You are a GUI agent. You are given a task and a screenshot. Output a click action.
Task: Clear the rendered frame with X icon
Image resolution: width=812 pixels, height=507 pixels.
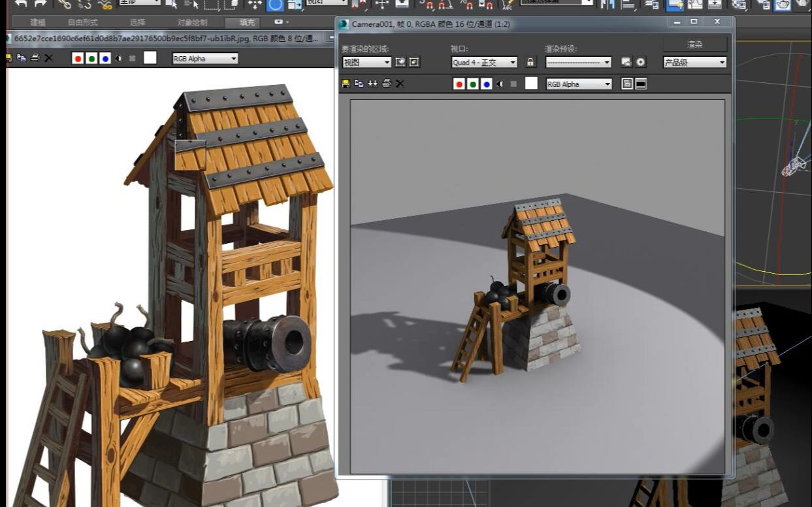400,84
